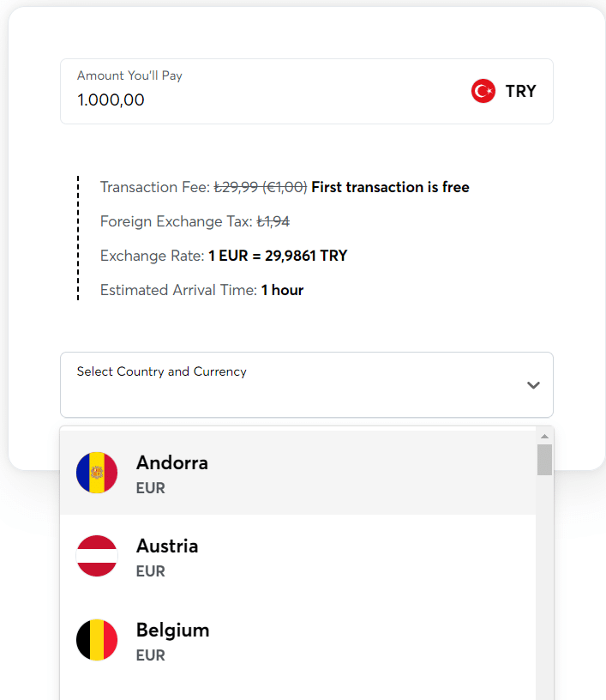Image resolution: width=606 pixels, height=700 pixels.
Task: Select Austria from the country list
Action: point(298,556)
